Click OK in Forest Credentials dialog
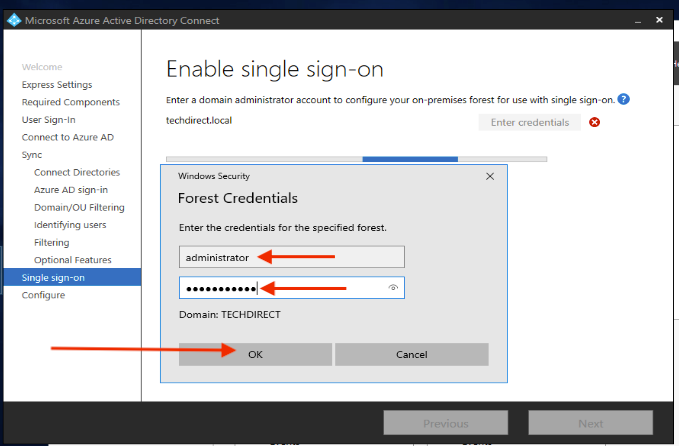The image size is (679, 446). click(255, 354)
